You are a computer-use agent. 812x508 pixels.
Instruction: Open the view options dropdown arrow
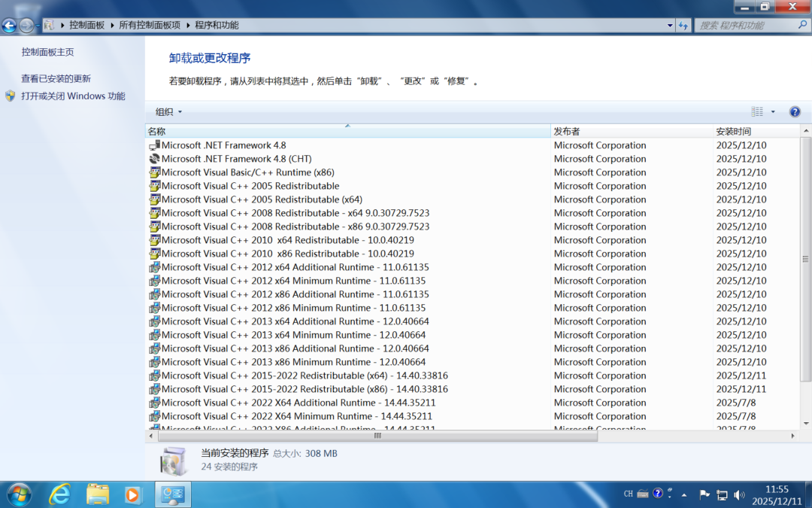pyautogui.click(x=773, y=111)
